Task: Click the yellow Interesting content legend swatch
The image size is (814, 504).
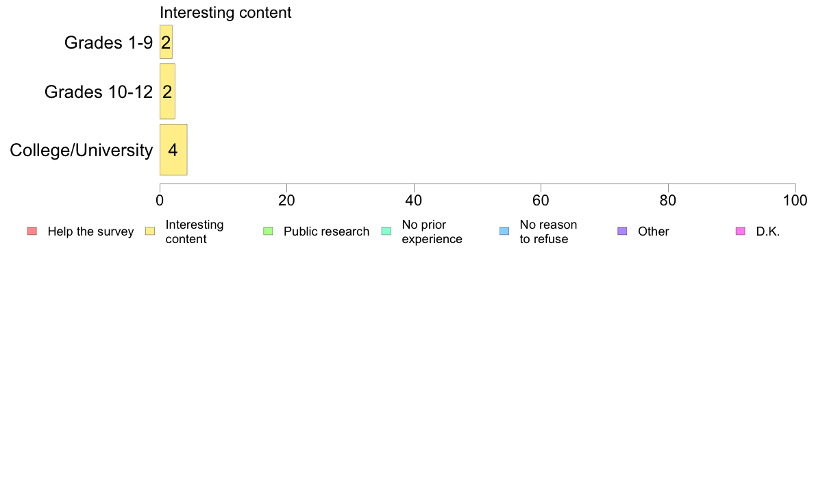Action: point(150,231)
